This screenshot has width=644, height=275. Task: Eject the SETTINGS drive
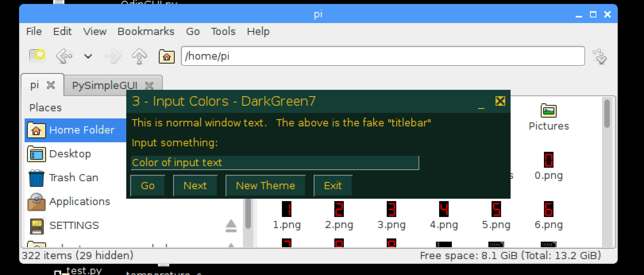click(x=231, y=226)
